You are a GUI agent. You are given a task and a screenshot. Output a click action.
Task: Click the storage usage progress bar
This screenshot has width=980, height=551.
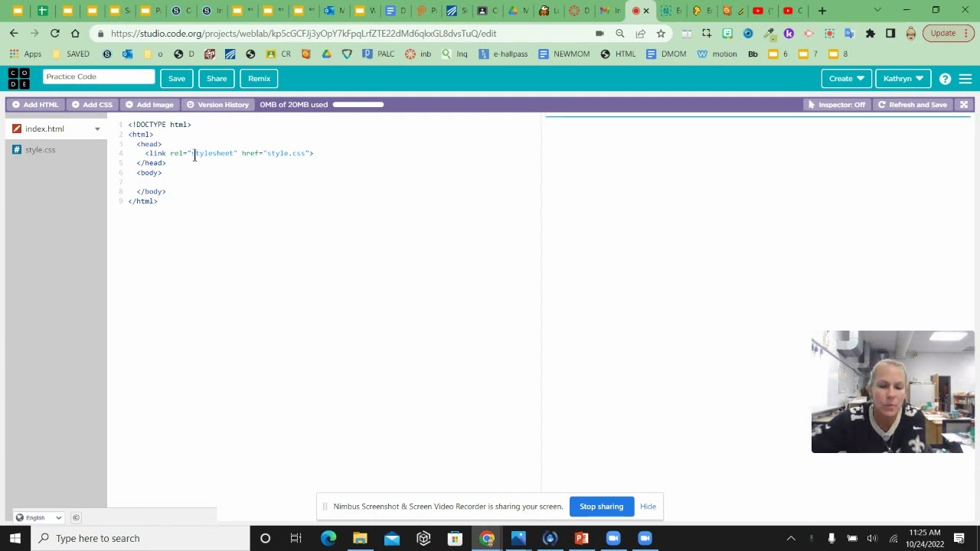click(x=358, y=105)
